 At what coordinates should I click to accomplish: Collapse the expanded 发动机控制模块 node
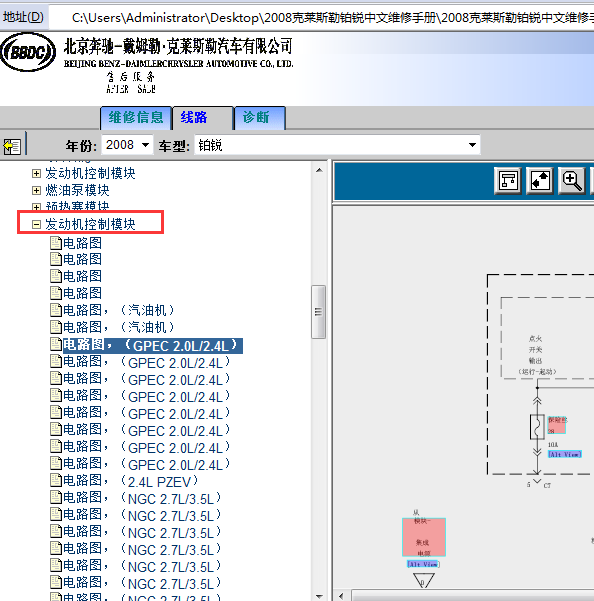[x=36, y=224]
